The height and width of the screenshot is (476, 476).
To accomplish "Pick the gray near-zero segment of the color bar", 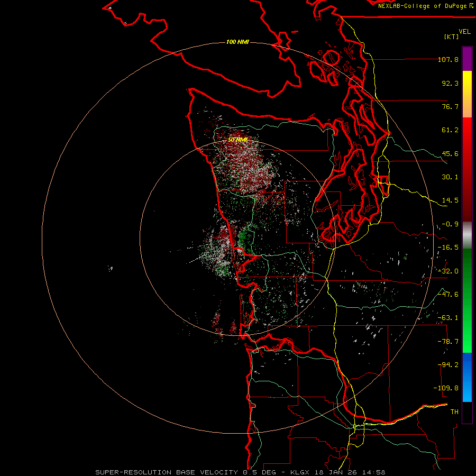I will point(467,235).
